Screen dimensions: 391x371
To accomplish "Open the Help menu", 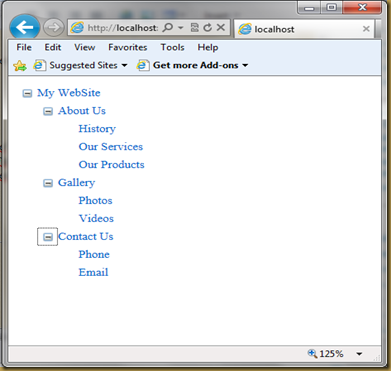I will click(x=208, y=47).
